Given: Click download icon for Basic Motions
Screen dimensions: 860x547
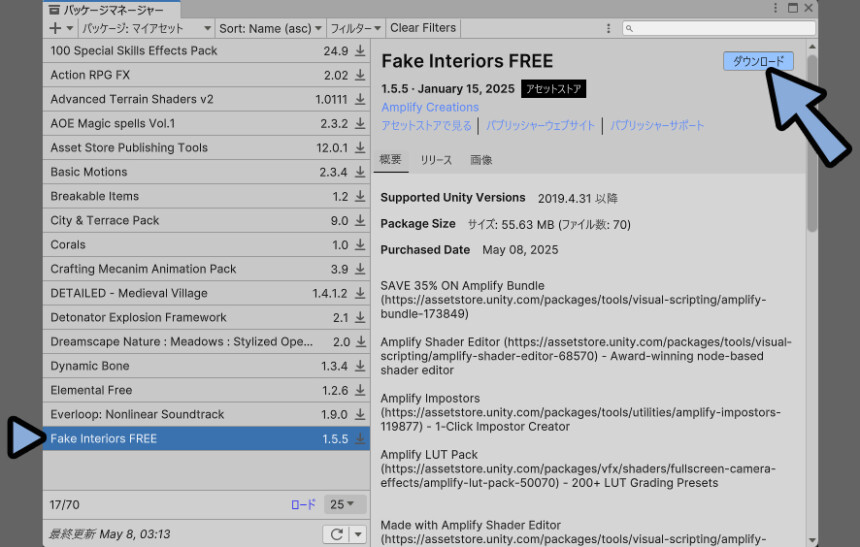Looking at the screenshot, I should pyautogui.click(x=360, y=172).
